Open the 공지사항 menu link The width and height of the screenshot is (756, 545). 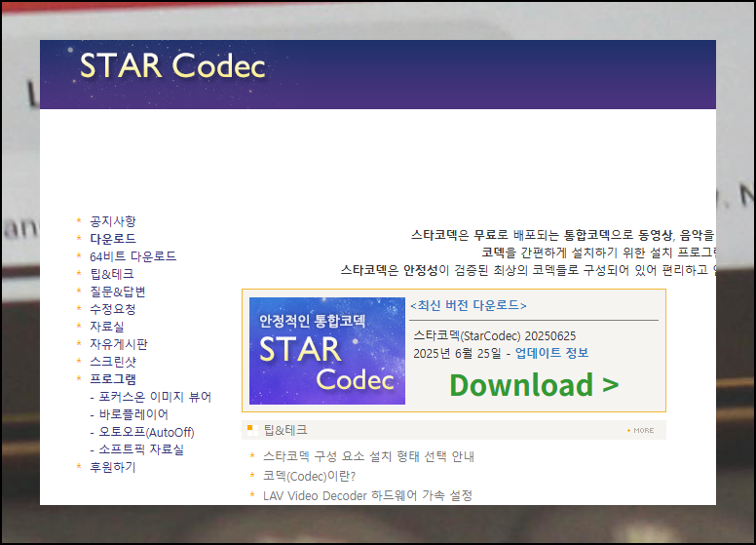coord(113,221)
